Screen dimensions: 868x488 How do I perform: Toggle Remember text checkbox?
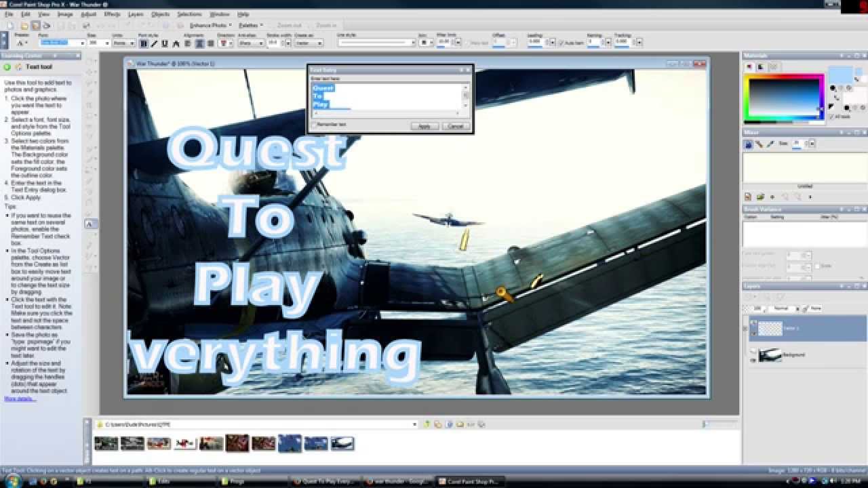[x=314, y=125]
